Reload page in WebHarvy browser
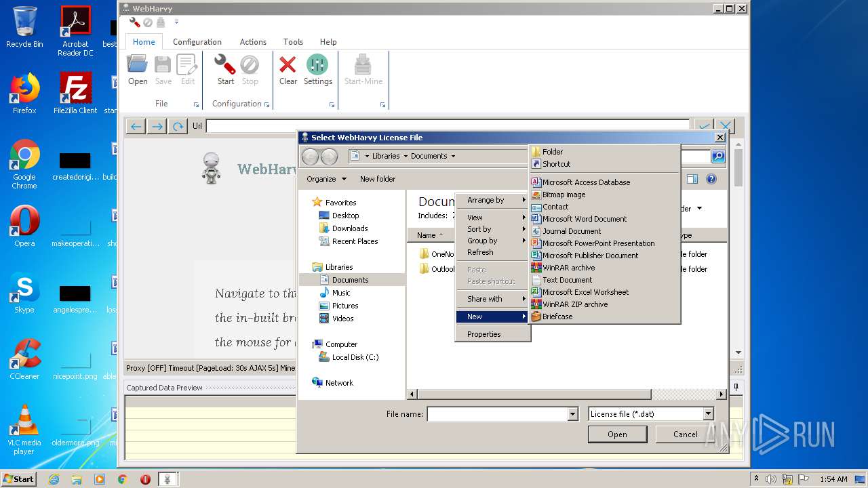The height and width of the screenshot is (488, 868). click(178, 126)
